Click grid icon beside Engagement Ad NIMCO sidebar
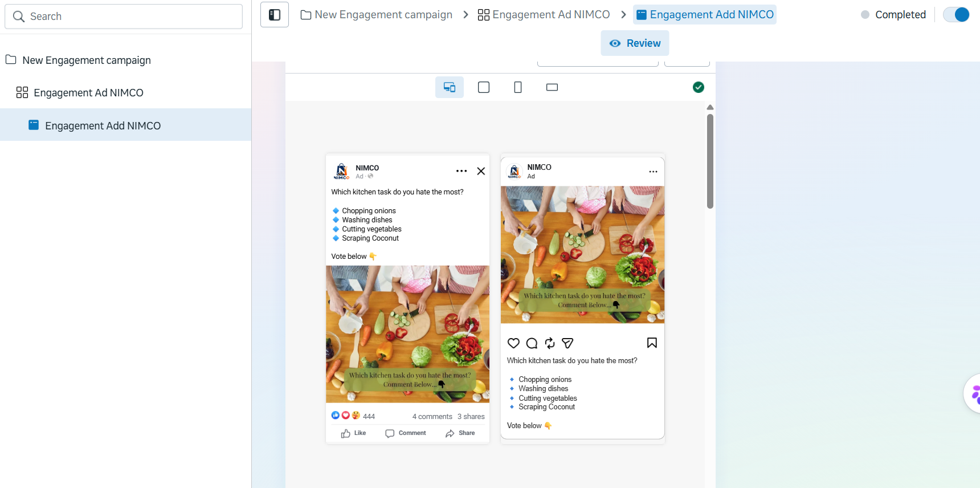The width and height of the screenshot is (980, 488). pos(22,92)
